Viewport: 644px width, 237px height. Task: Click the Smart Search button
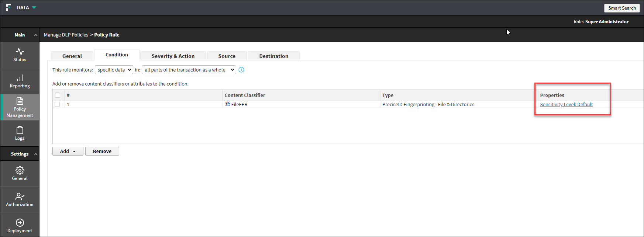621,8
